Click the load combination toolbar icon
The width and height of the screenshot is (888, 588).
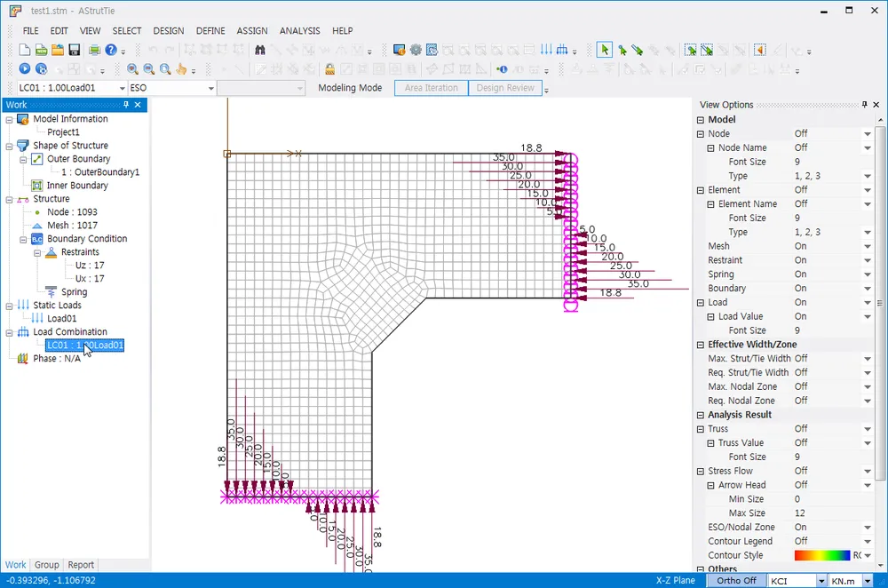click(562, 50)
